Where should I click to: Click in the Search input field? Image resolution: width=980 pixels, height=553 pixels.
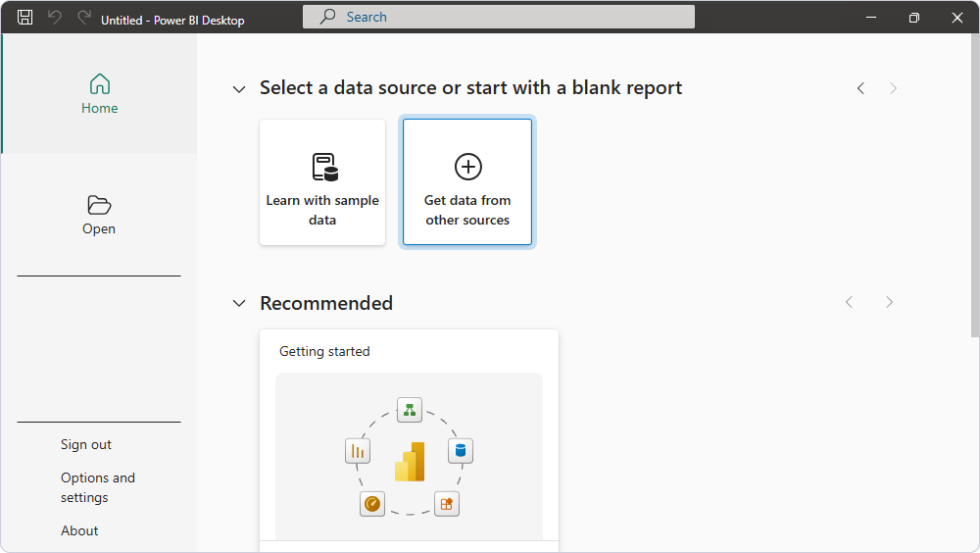coord(499,17)
